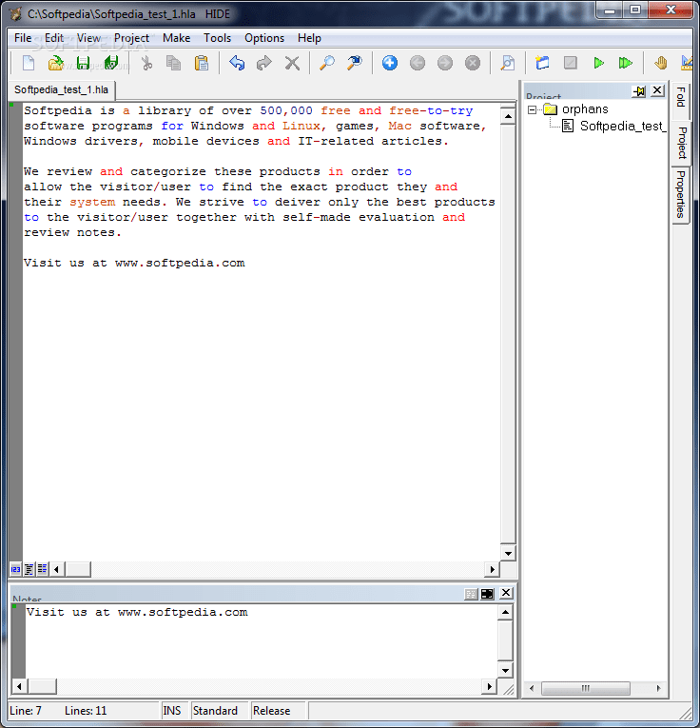Screen dimensions: 700x728
Task: Open the Options menu
Action: pyautogui.click(x=264, y=38)
